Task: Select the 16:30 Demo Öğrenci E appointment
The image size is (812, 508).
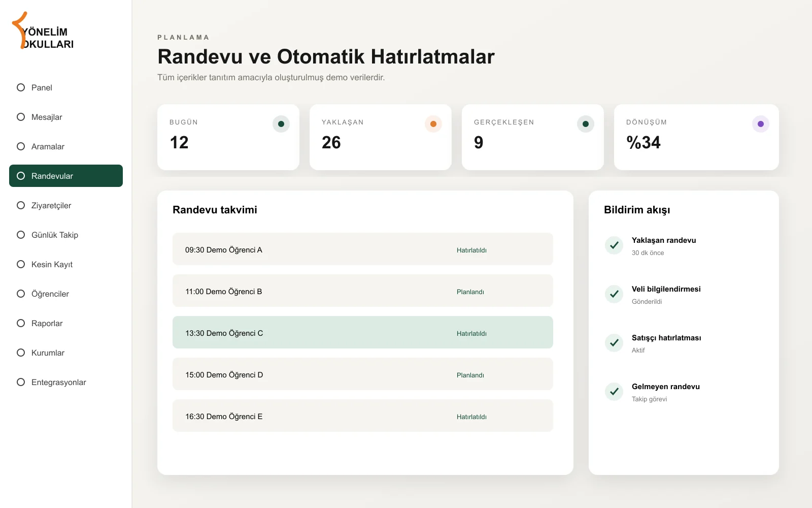Action: click(363, 416)
